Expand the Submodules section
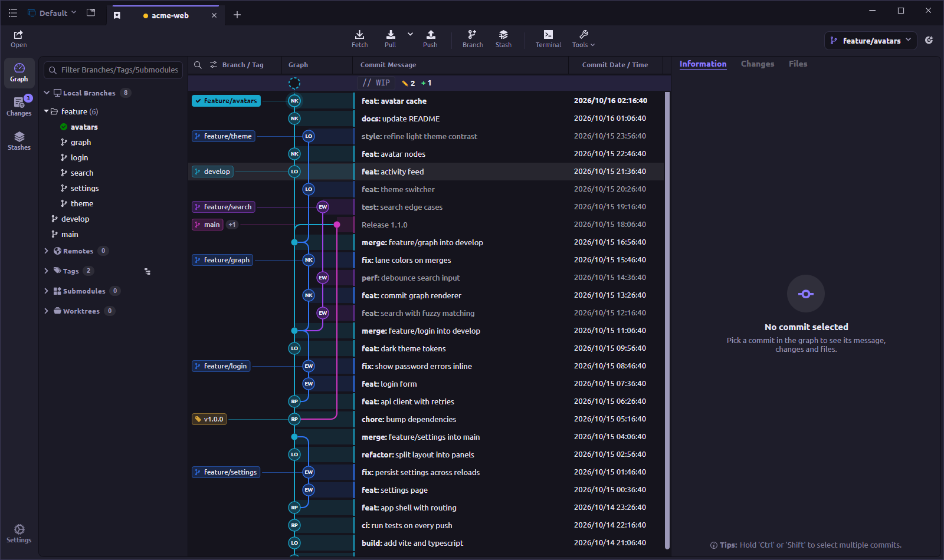Image resolution: width=944 pixels, height=560 pixels. (47, 291)
